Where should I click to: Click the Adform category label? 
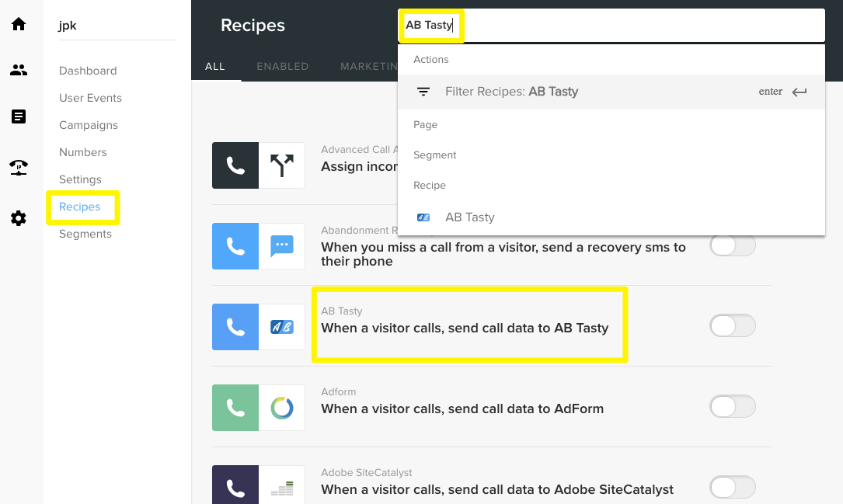point(338,391)
